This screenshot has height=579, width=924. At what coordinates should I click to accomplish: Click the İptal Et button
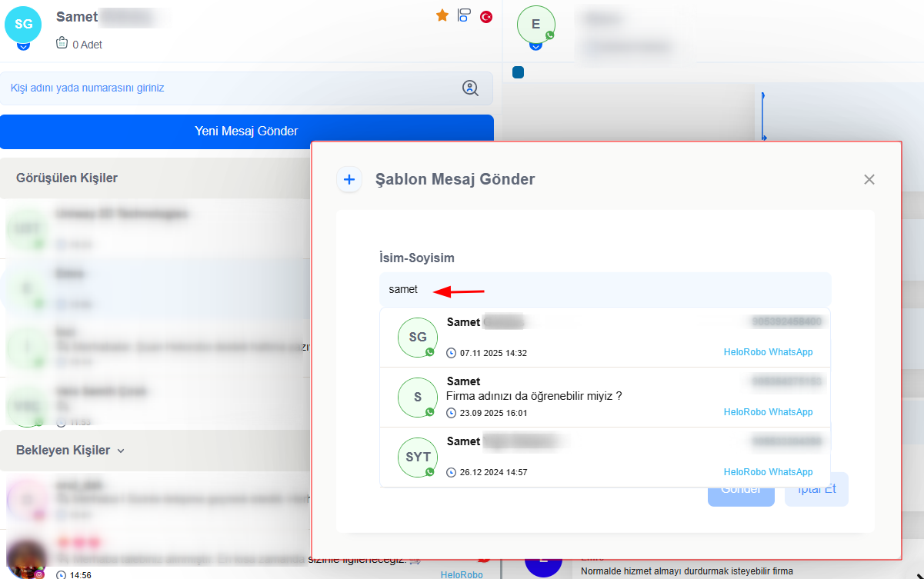pyautogui.click(x=816, y=489)
